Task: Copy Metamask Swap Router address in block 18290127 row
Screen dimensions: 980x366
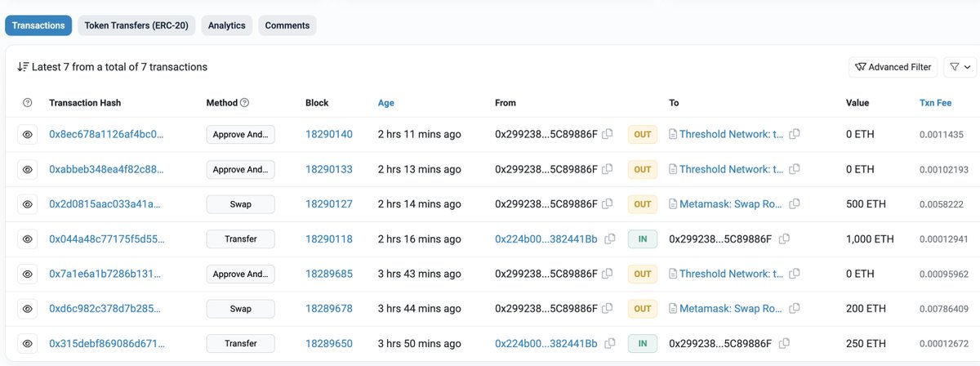Action: click(x=795, y=204)
